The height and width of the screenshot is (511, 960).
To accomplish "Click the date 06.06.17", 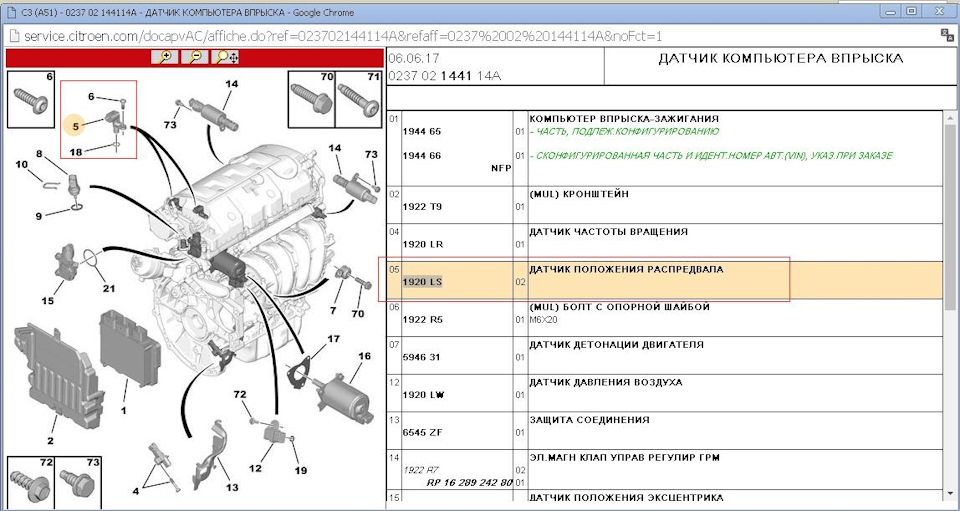I will tap(414, 59).
